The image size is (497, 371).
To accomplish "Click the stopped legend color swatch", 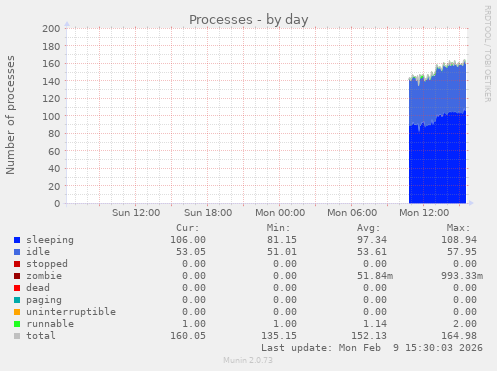I will point(17,264).
